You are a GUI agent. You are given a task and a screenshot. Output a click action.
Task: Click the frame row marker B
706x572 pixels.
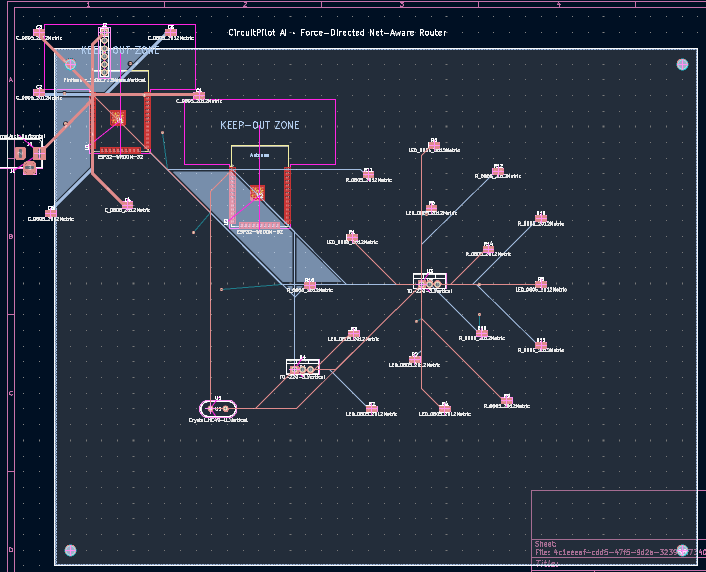point(11,236)
